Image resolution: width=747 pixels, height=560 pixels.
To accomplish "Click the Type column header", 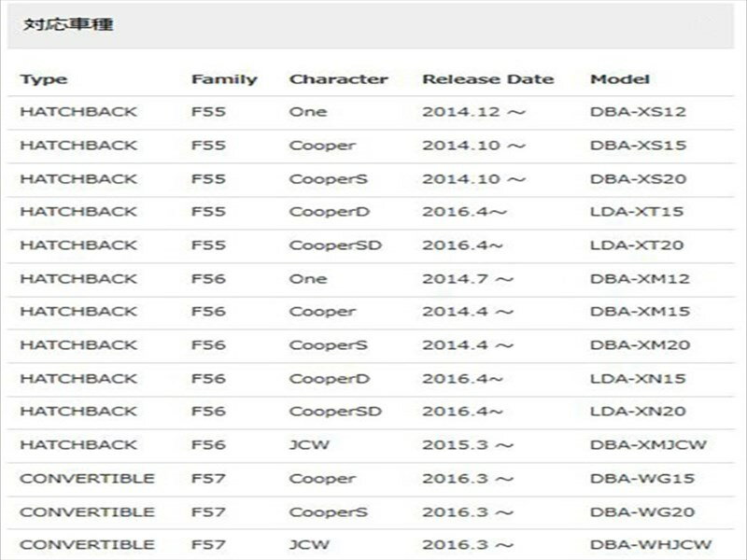I will (x=43, y=79).
